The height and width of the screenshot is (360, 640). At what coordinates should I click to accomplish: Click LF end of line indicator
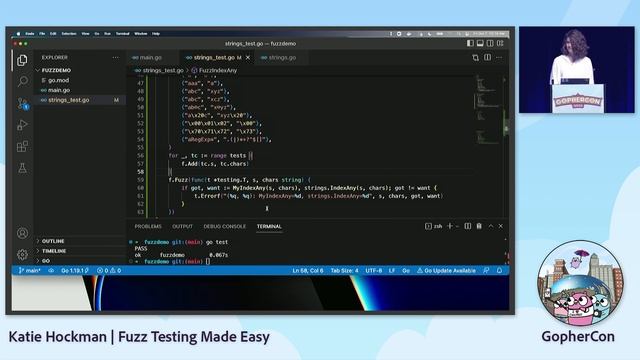coord(392,271)
